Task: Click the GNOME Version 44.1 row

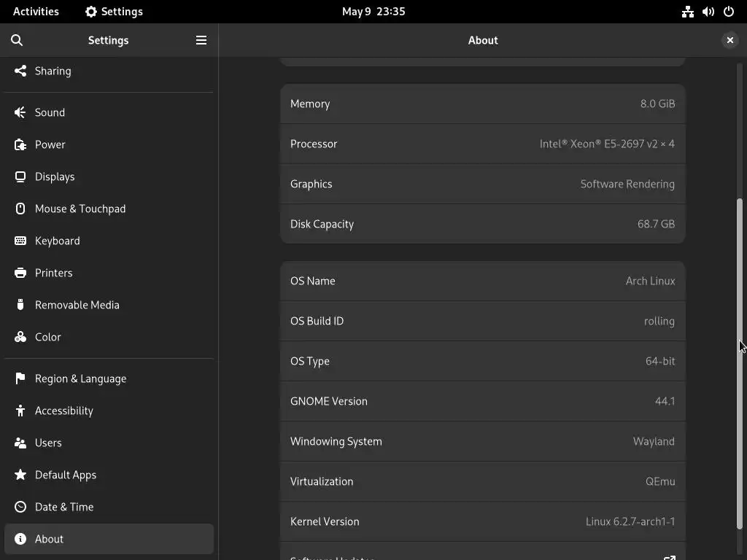Action: coord(483,401)
